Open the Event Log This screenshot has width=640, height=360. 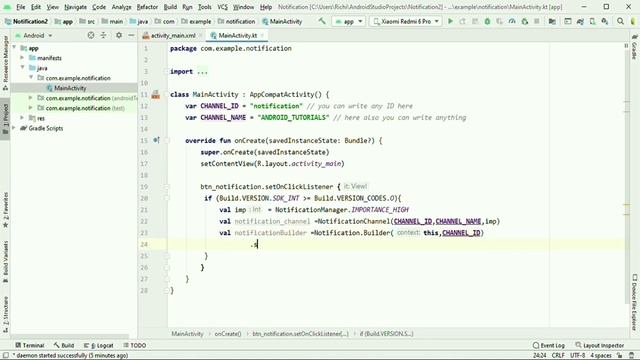point(549,345)
